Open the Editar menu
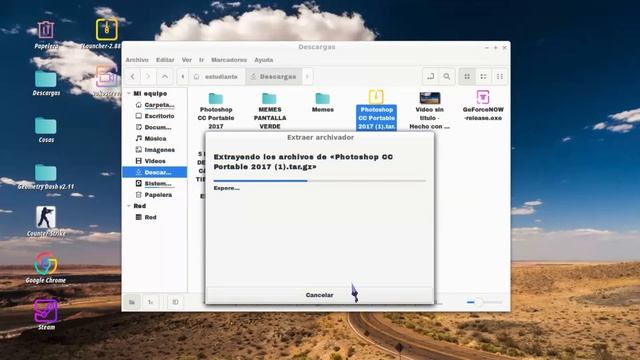Viewport: 640px width, 360px height. tap(165, 60)
